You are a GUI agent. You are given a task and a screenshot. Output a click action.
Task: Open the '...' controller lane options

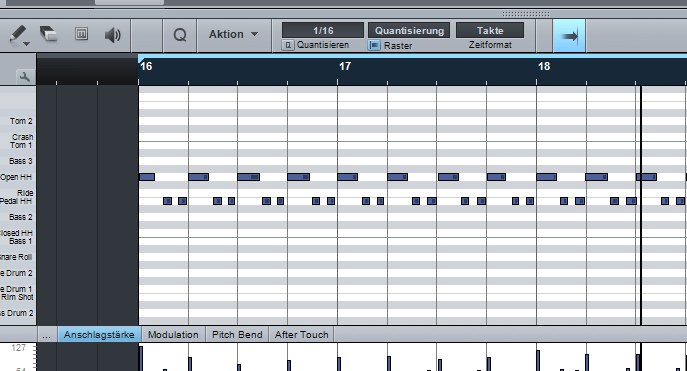click(46, 335)
